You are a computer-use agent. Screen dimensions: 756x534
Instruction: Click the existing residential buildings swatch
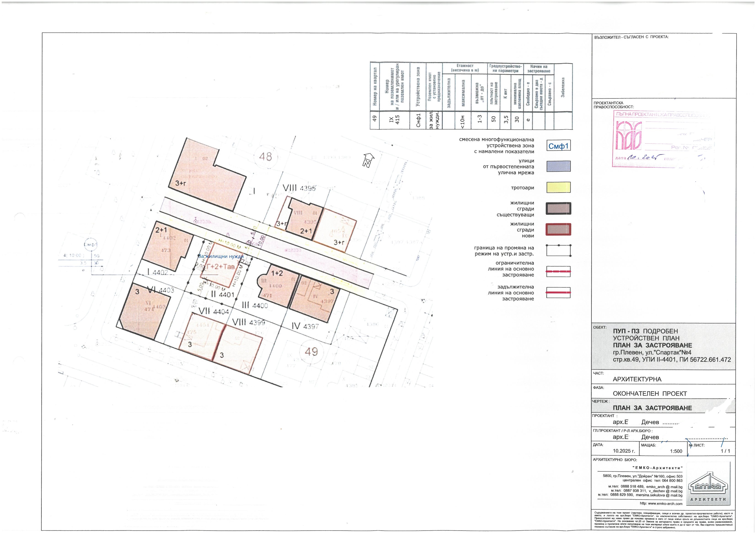click(558, 209)
